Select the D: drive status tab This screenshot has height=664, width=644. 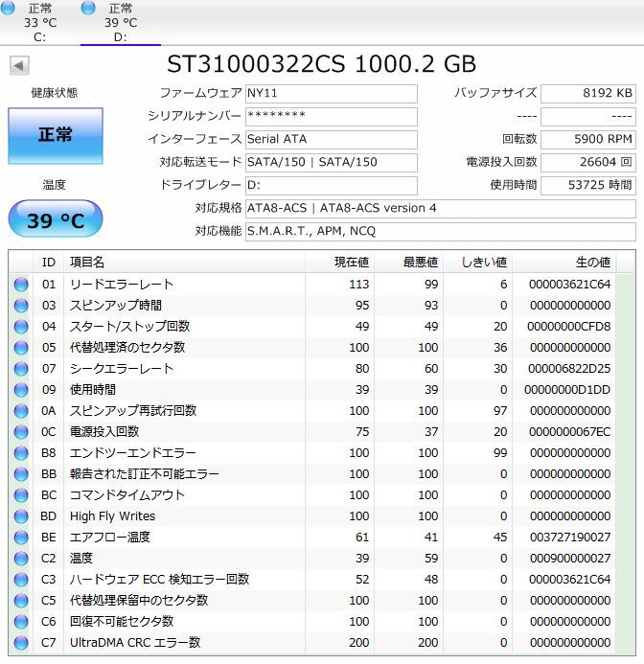(x=121, y=22)
